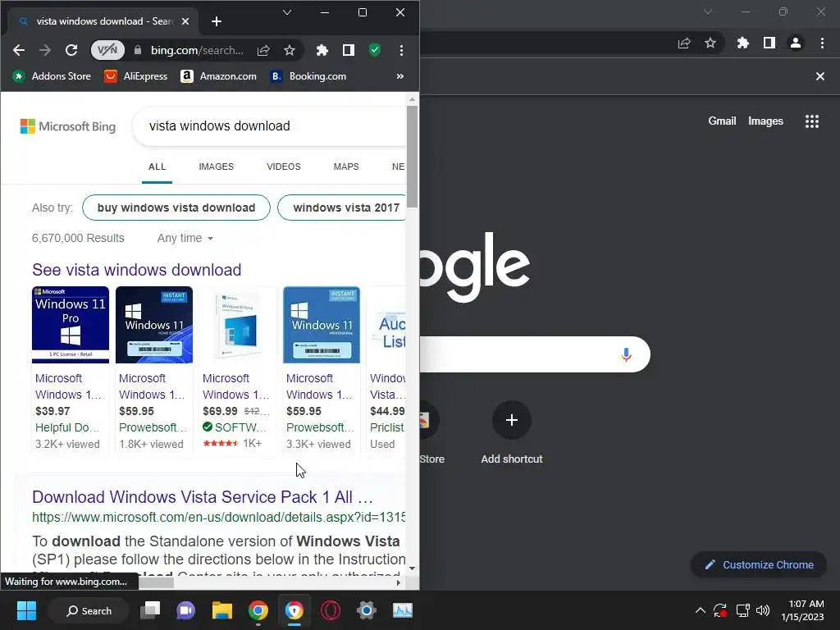This screenshot has height=630, width=840.
Task: Reload the Bing search page
Action: tap(71, 50)
